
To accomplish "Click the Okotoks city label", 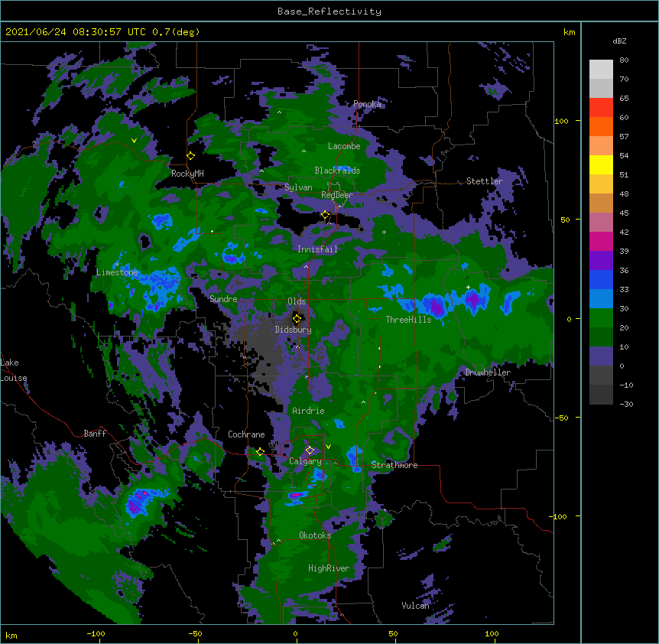I will point(315,535).
